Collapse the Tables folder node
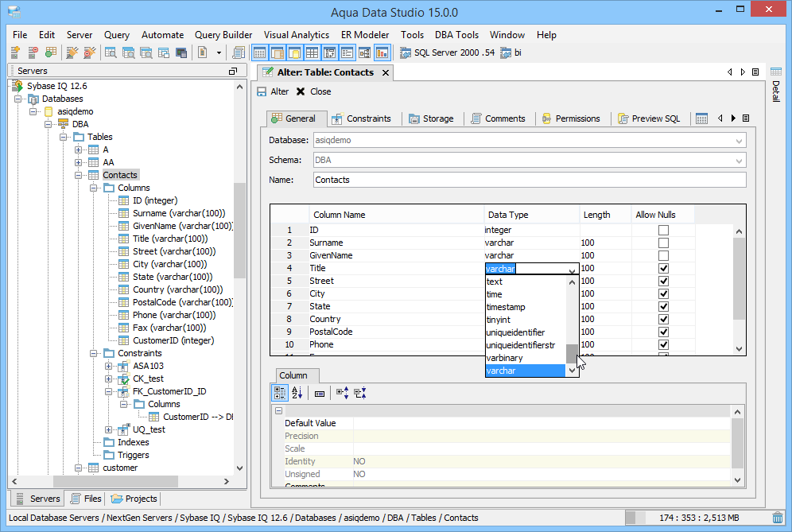Image resolution: width=792 pixels, height=532 pixels. 63,137
